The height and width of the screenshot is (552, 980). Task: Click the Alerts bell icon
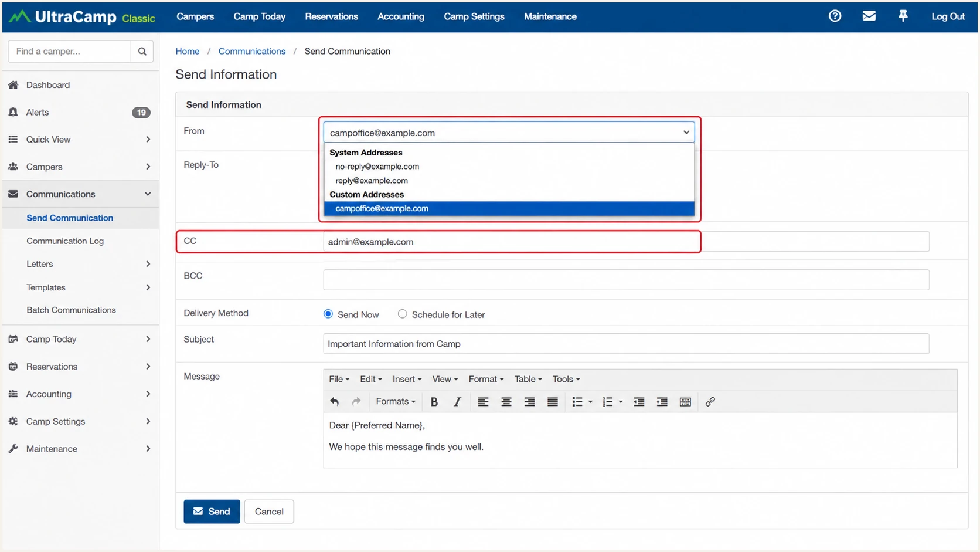pos(13,112)
